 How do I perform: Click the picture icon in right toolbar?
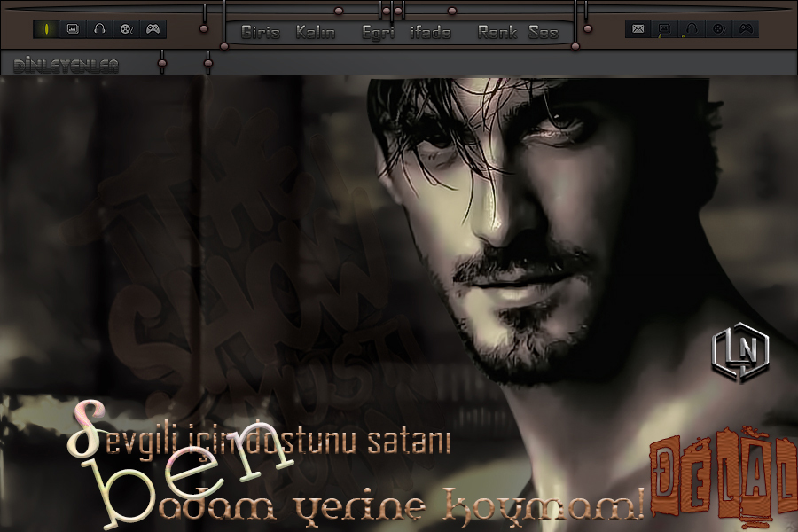664,29
